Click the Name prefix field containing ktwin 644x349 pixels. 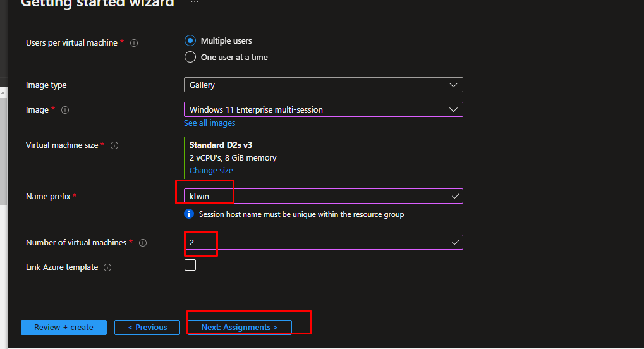pos(316,196)
